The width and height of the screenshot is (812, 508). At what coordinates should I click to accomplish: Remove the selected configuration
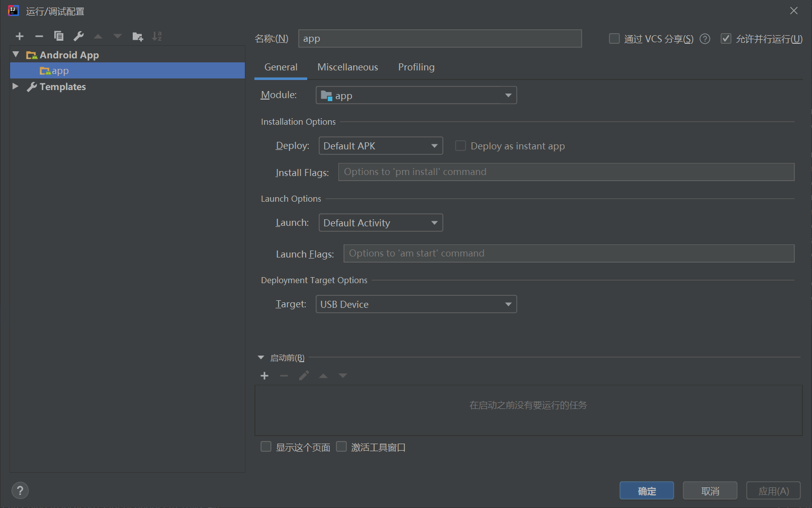point(39,36)
